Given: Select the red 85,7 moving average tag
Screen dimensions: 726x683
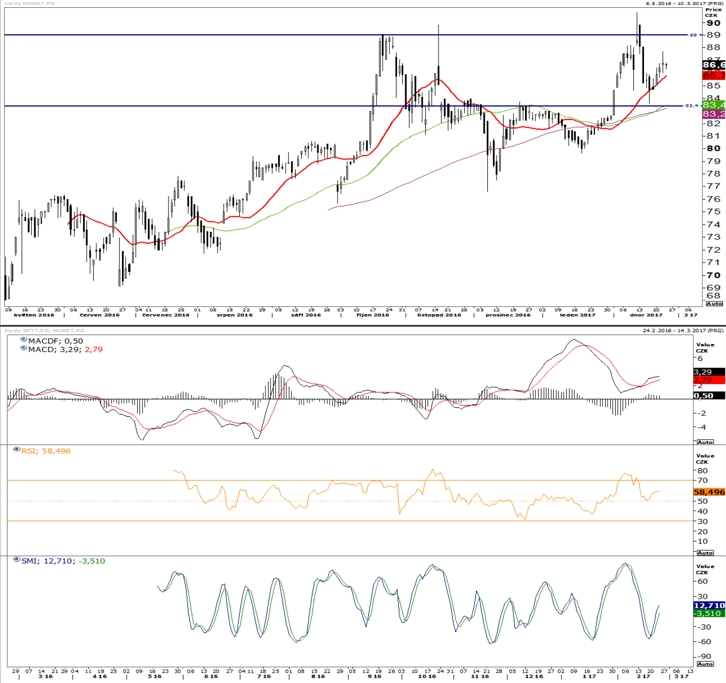Looking at the screenshot, I should point(714,75).
